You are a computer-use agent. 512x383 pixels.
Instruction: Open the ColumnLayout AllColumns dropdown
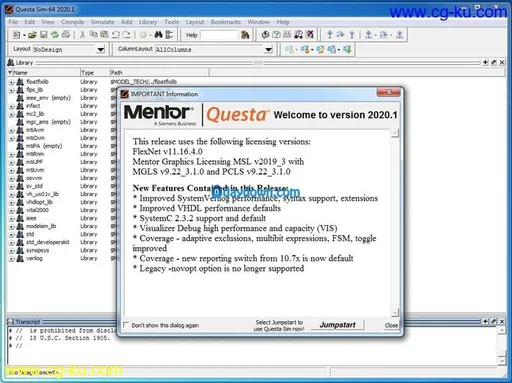click(x=268, y=50)
